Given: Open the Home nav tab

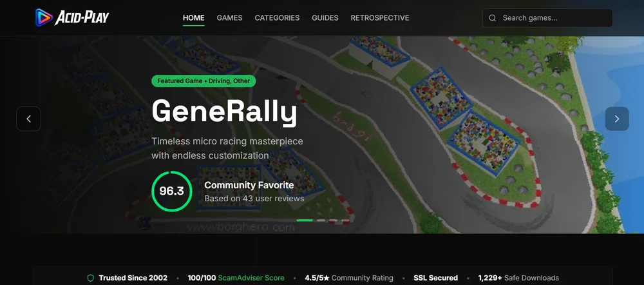Looking at the screenshot, I should pos(193,18).
